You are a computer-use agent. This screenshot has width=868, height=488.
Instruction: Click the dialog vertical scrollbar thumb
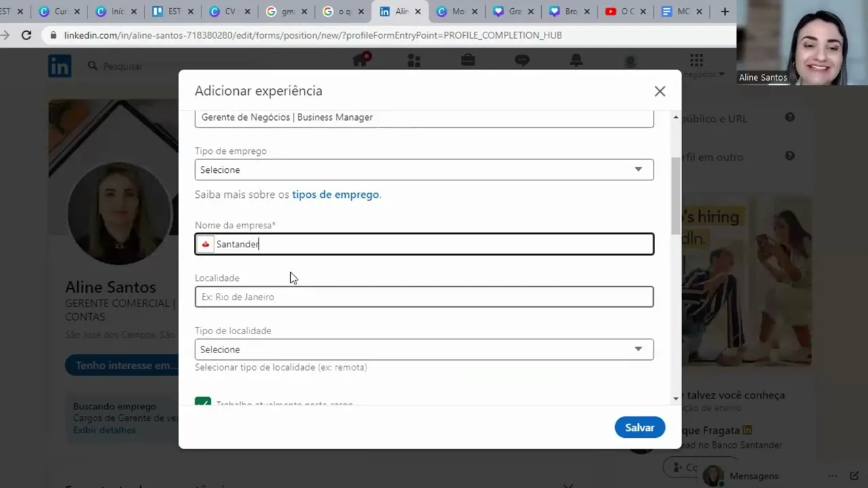[675, 197]
